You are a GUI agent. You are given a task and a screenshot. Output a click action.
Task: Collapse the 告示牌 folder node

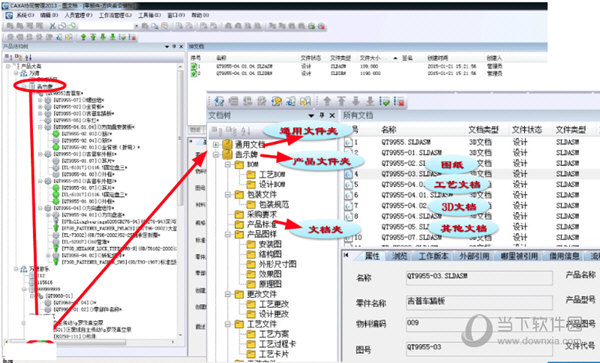point(216,155)
